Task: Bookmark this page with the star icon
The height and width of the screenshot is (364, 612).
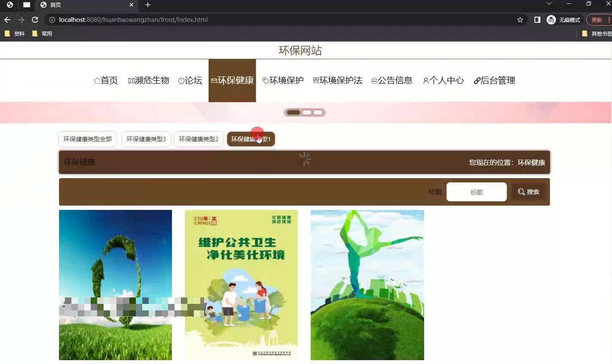Action: point(520,20)
